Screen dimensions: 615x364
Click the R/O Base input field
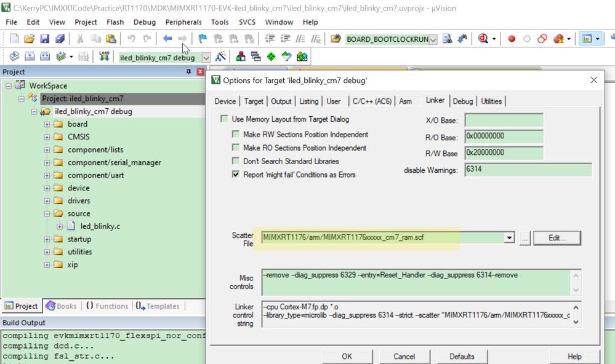pos(504,136)
